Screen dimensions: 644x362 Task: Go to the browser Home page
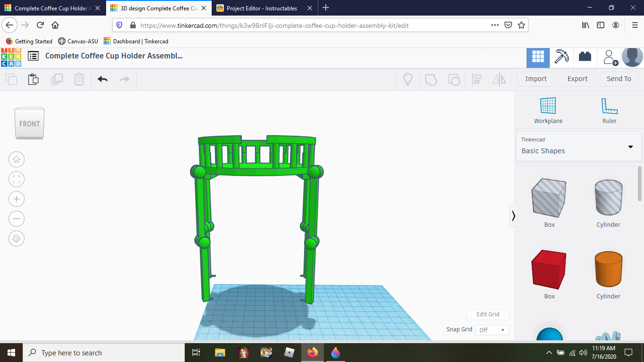(55, 25)
